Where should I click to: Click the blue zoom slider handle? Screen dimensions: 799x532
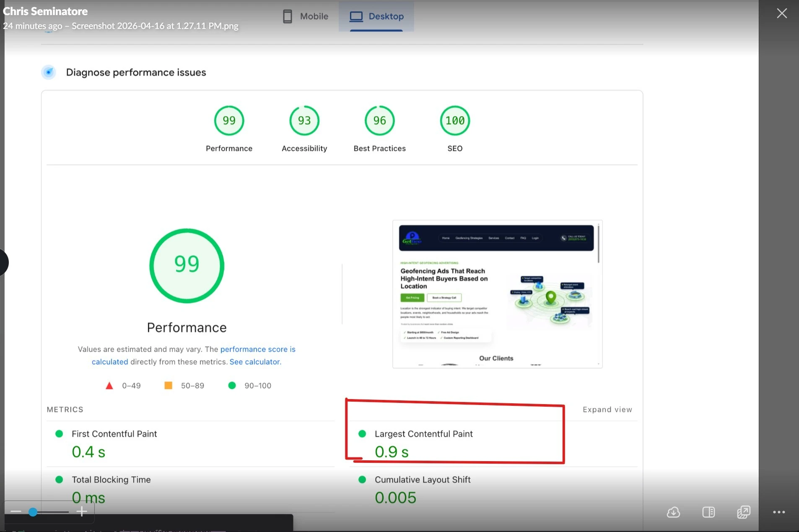pyautogui.click(x=33, y=511)
